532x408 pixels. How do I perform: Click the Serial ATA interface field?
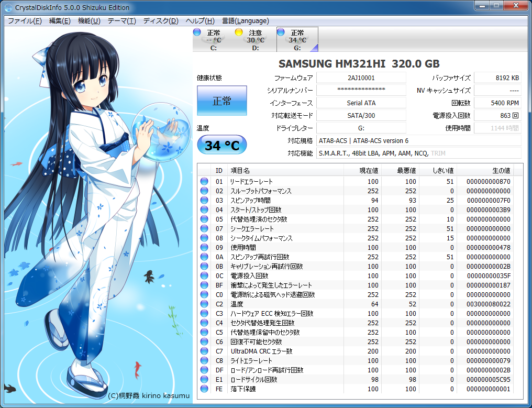click(x=361, y=103)
